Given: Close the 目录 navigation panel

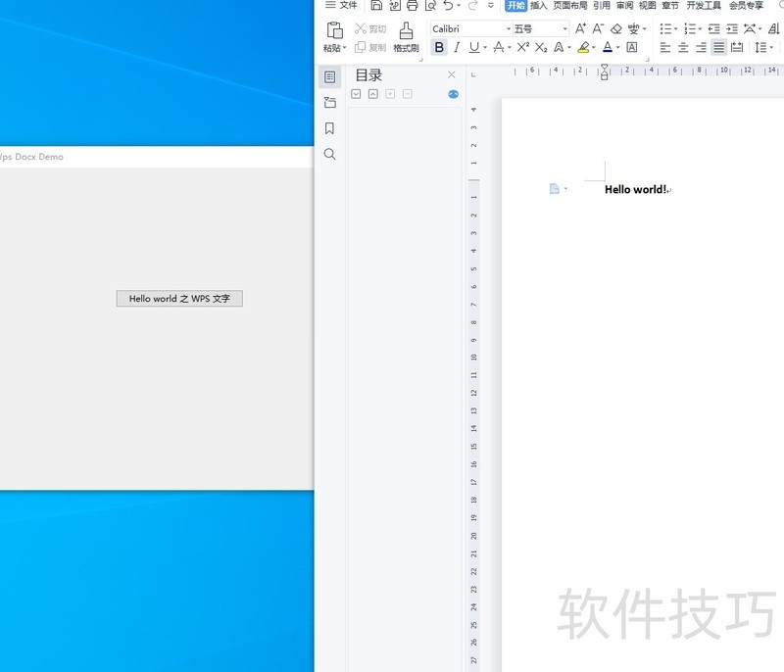Looking at the screenshot, I should (x=452, y=75).
